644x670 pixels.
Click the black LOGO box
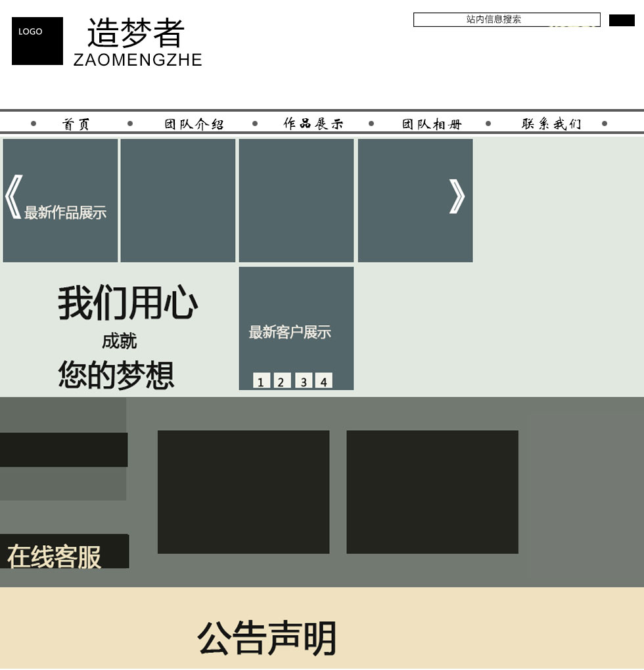(x=37, y=41)
